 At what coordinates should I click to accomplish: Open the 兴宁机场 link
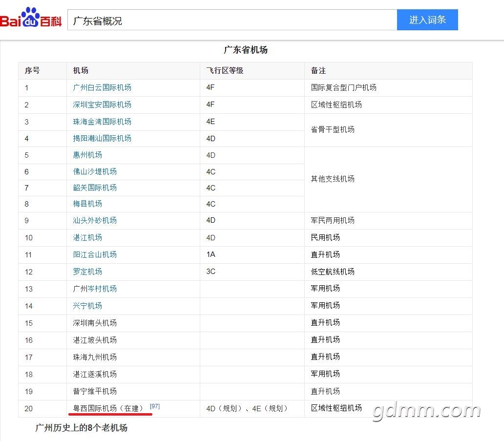[x=87, y=305]
